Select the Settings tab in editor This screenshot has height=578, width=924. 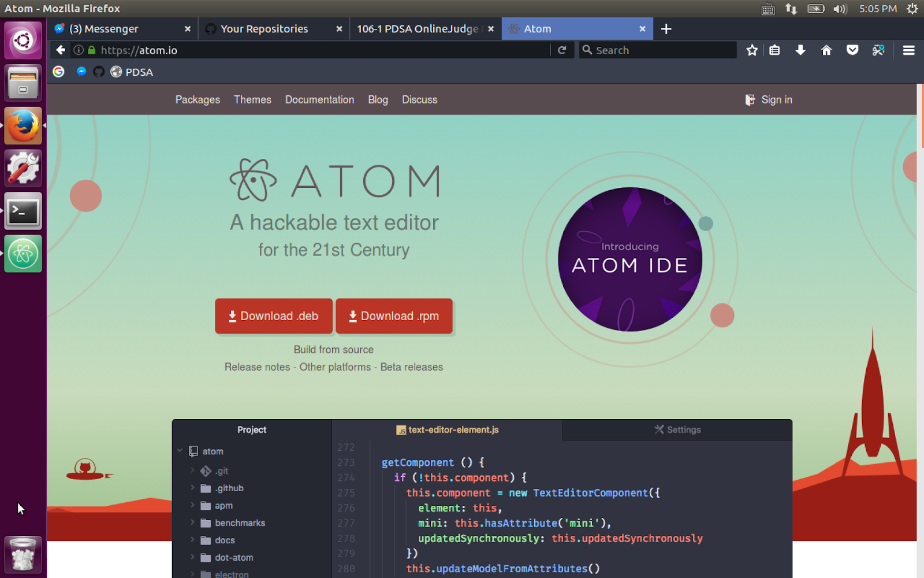click(x=677, y=429)
